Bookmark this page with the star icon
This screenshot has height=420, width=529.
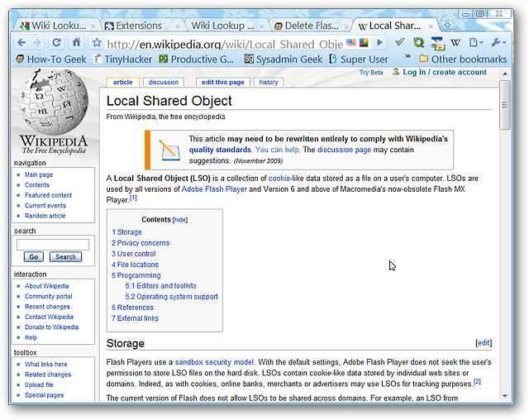[97, 42]
